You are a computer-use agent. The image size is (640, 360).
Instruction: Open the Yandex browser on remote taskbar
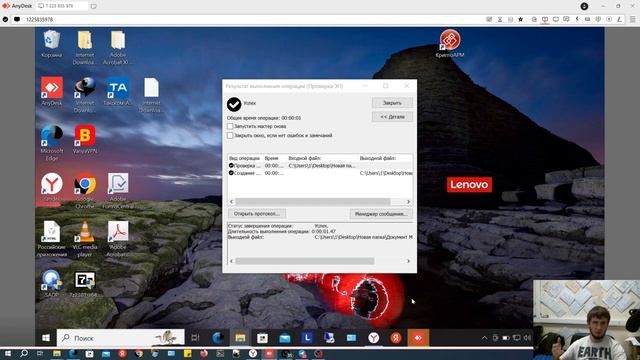tap(373, 338)
